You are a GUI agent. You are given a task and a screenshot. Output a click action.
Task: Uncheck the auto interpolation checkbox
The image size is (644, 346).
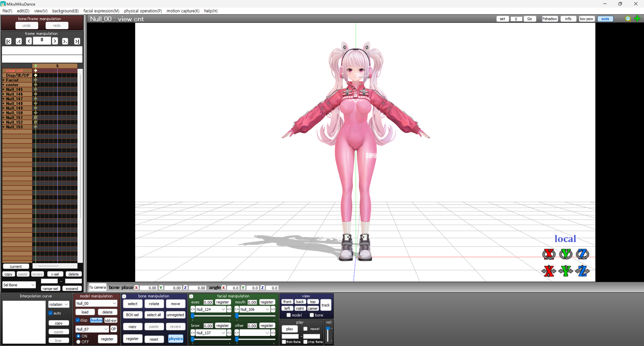click(51, 313)
